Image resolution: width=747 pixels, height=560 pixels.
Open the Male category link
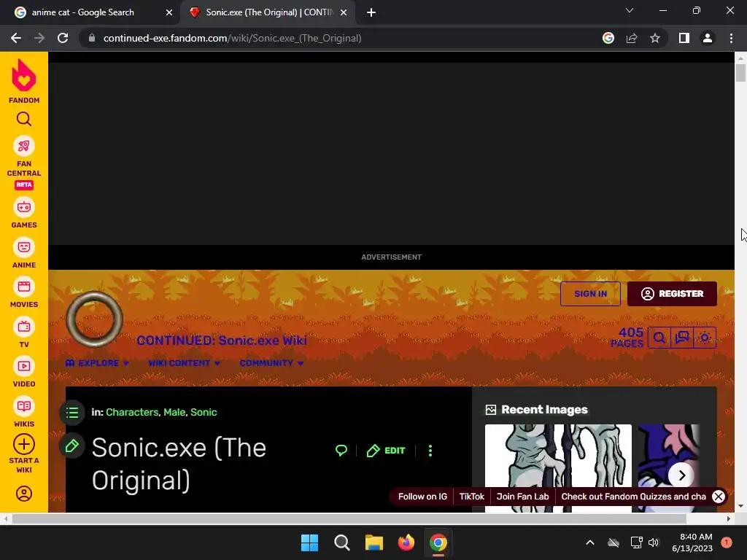[174, 413]
